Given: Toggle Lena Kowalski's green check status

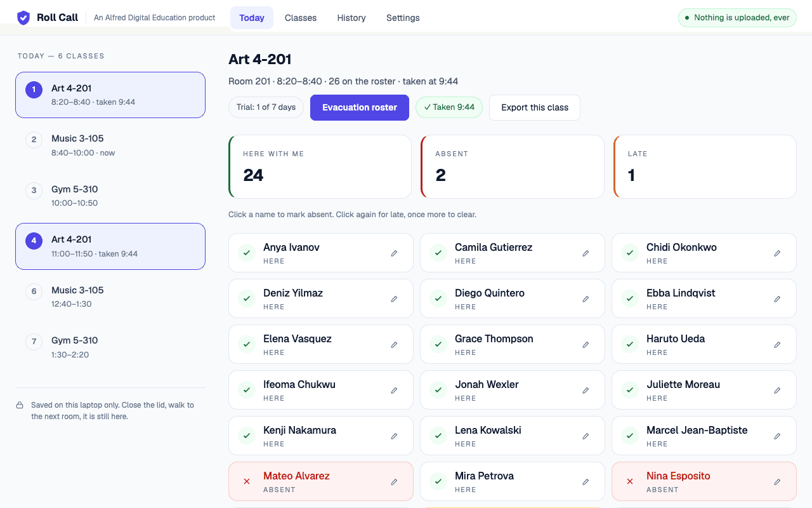Looking at the screenshot, I should click(438, 436).
